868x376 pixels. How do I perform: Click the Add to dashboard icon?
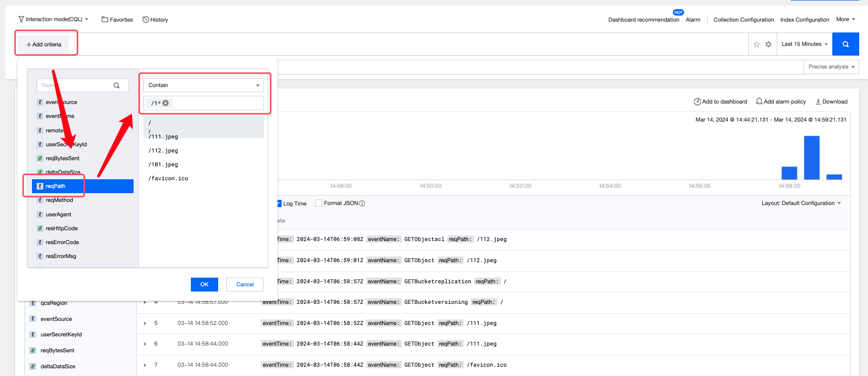tap(697, 101)
